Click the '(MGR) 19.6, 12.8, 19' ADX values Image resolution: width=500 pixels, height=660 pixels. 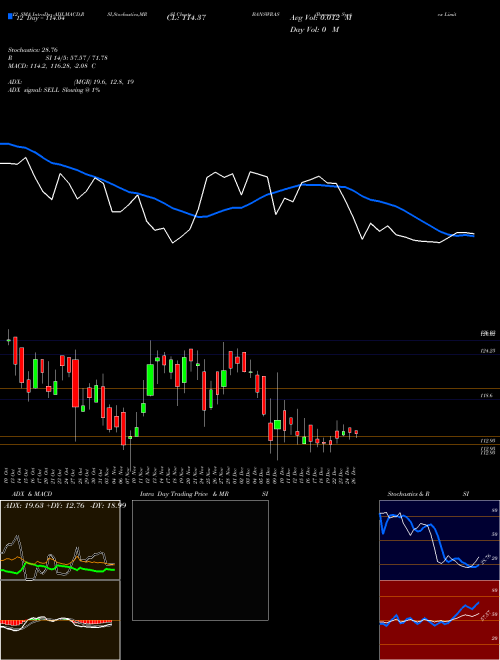104,82
